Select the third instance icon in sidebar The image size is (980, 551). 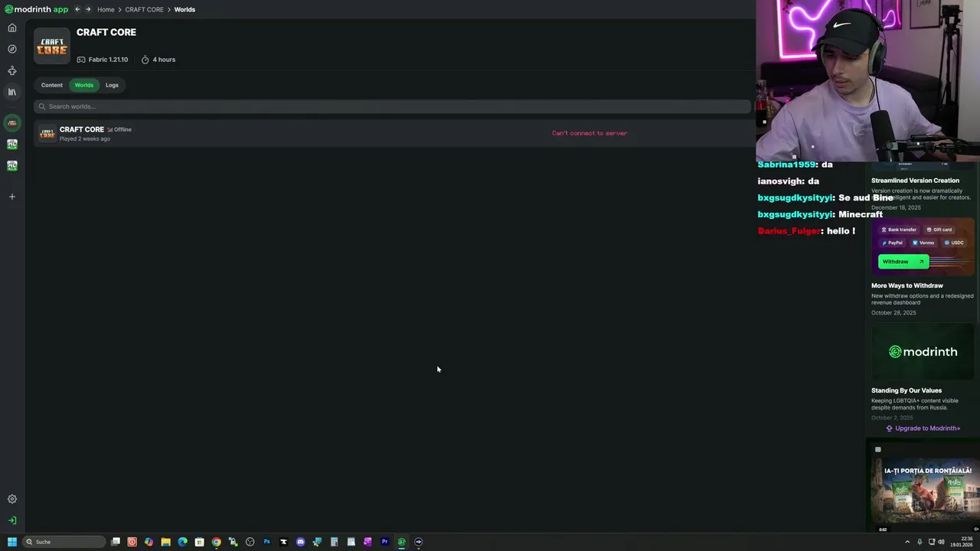[x=12, y=165]
